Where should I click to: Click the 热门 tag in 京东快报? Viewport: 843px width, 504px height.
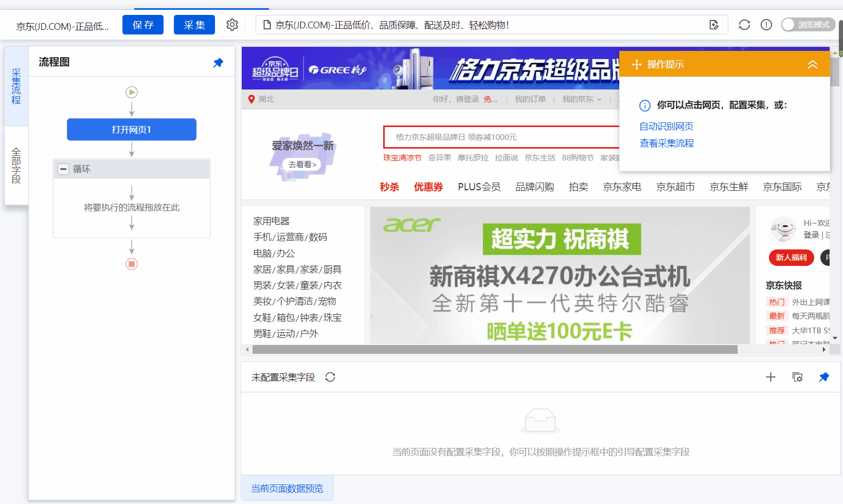click(777, 302)
